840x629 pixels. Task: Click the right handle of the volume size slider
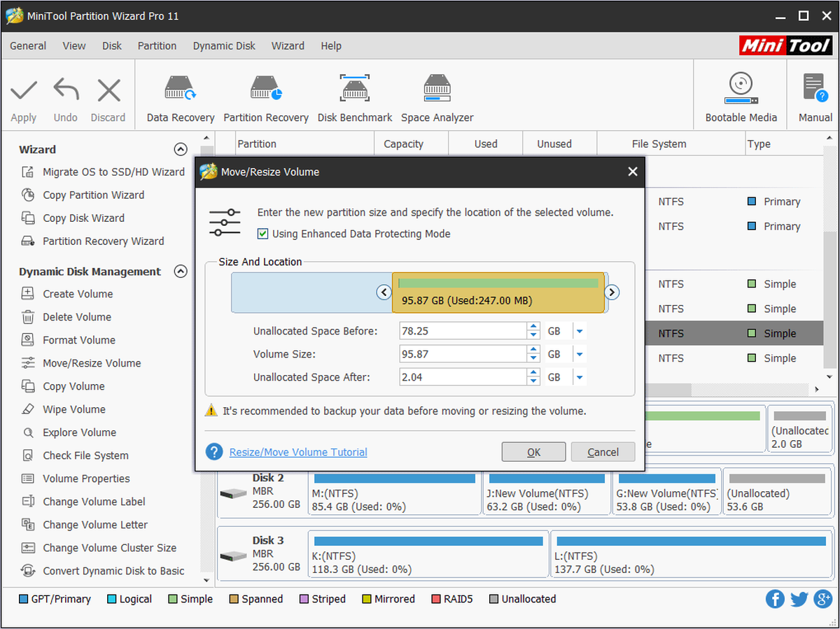[x=612, y=292]
